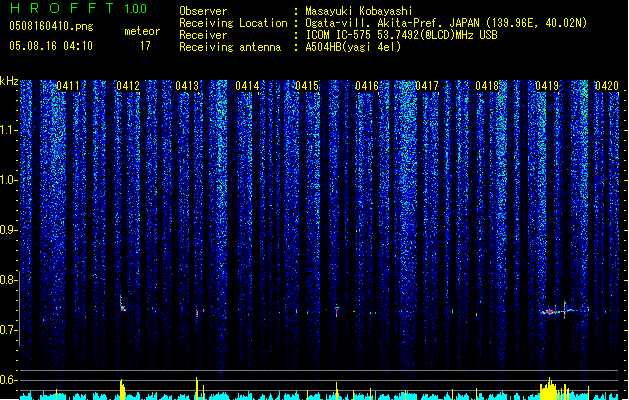Image resolution: width=629 pixels, height=400 pixels.
Task: Click the small echo below the 0415 marker
Action: [337, 312]
